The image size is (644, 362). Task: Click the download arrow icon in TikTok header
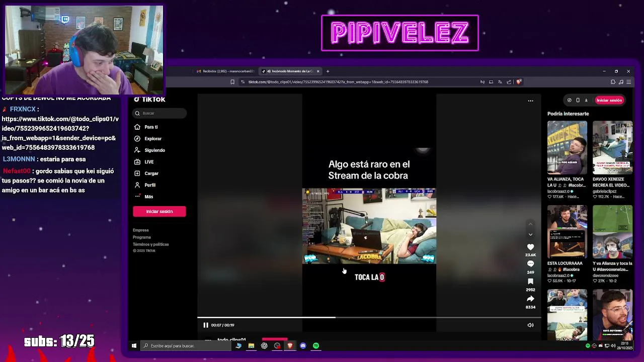[586, 100]
